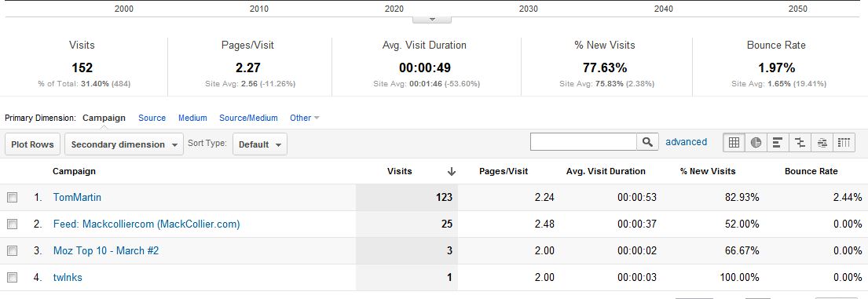
Task: Select Source/Medium primary dimension
Action: pyautogui.click(x=248, y=118)
